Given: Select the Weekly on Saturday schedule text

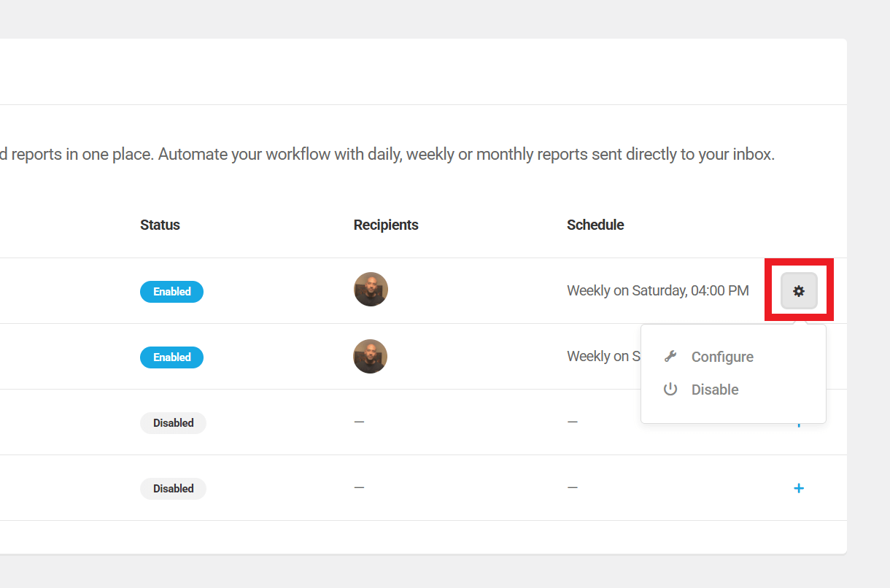Looking at the screenshot, I should (657, 290).
